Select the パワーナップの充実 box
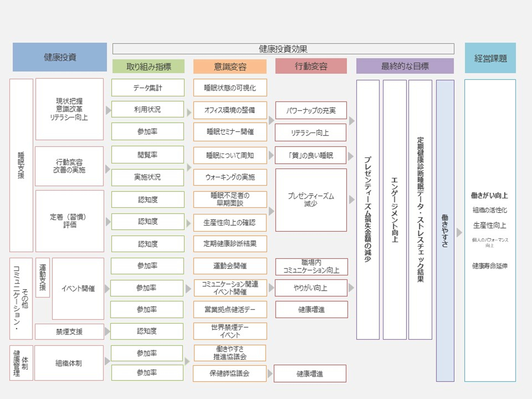The width and height of the screenshot is (532, 399). [311, 110]
